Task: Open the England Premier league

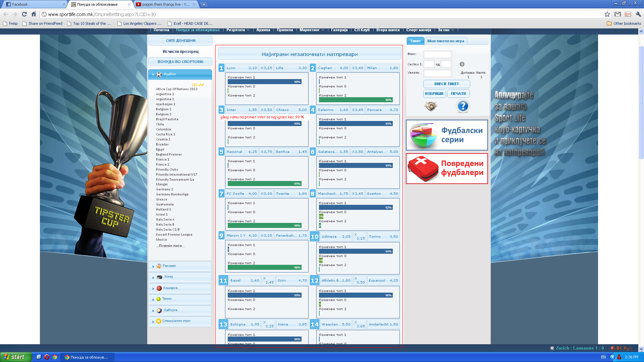Action: pyautogui.click(x=169, y=155)
